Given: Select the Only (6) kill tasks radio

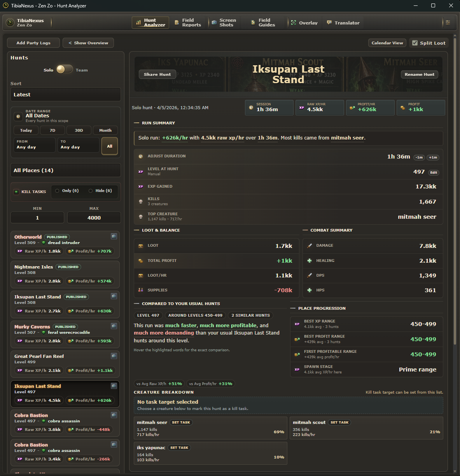Looking at the screenshot, I should click(x=57, y=191).
